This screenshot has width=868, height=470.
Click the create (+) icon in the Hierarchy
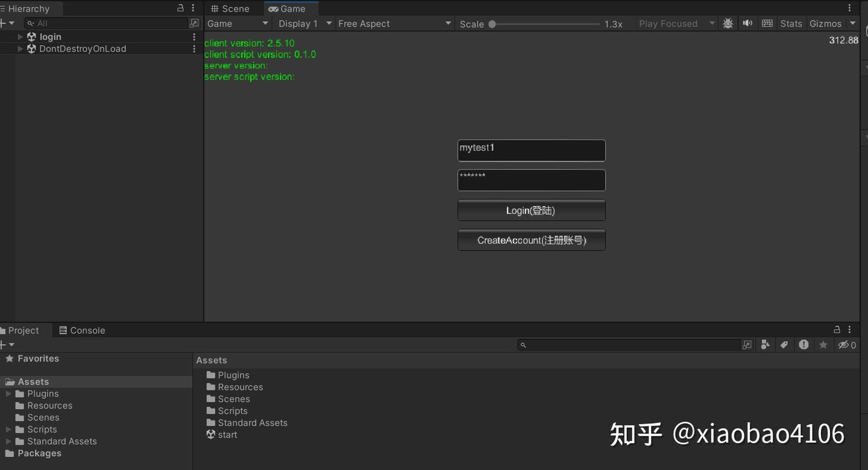click(5, 22)
